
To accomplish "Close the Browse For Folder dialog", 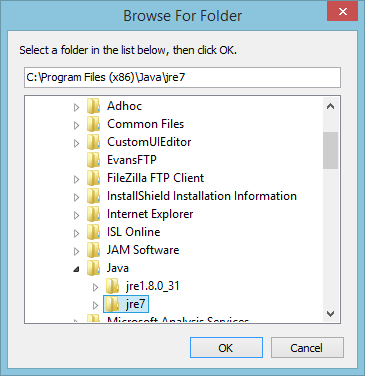I will [343, 12].
